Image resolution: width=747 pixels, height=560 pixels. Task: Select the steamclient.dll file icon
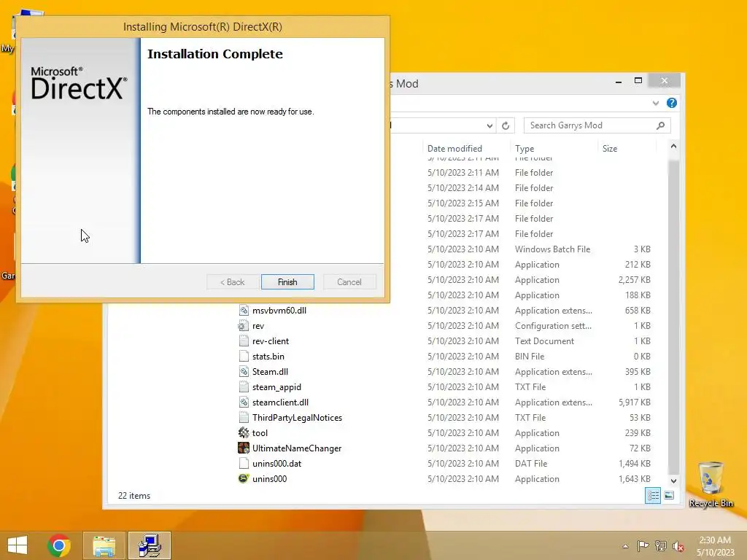pyautogui.click(x=244, y=402)
